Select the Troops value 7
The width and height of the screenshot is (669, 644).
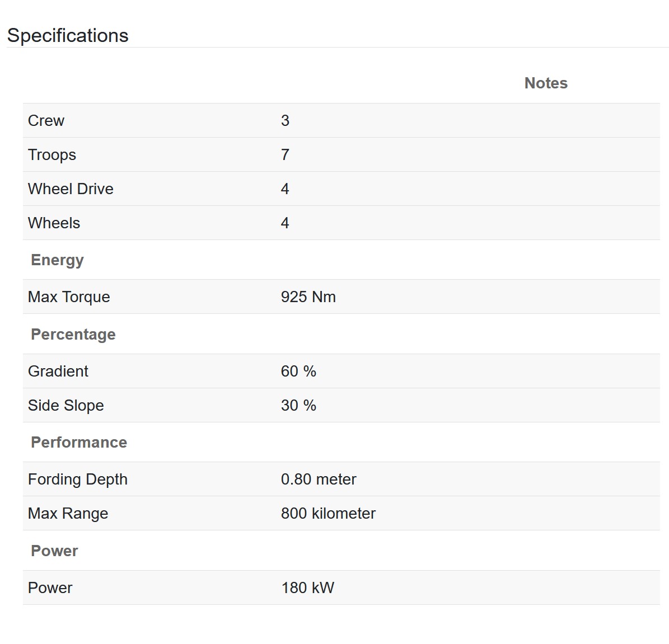pyautogui.click(x=285, y=155)
